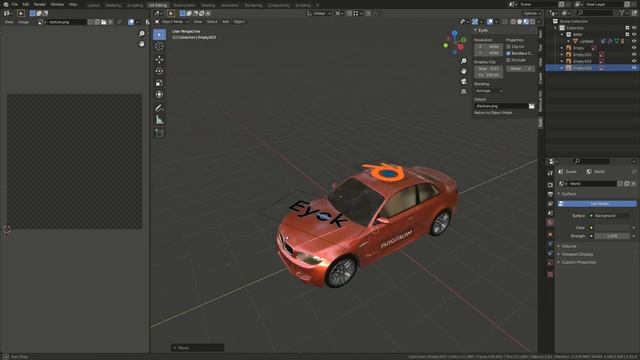
Task: Hide BMW collection using its eye icon
Action: click(x=634, y=34)
